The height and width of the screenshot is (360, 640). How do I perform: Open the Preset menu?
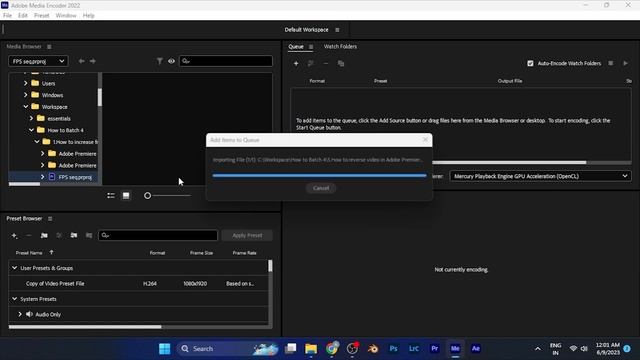tap(41, 16)
